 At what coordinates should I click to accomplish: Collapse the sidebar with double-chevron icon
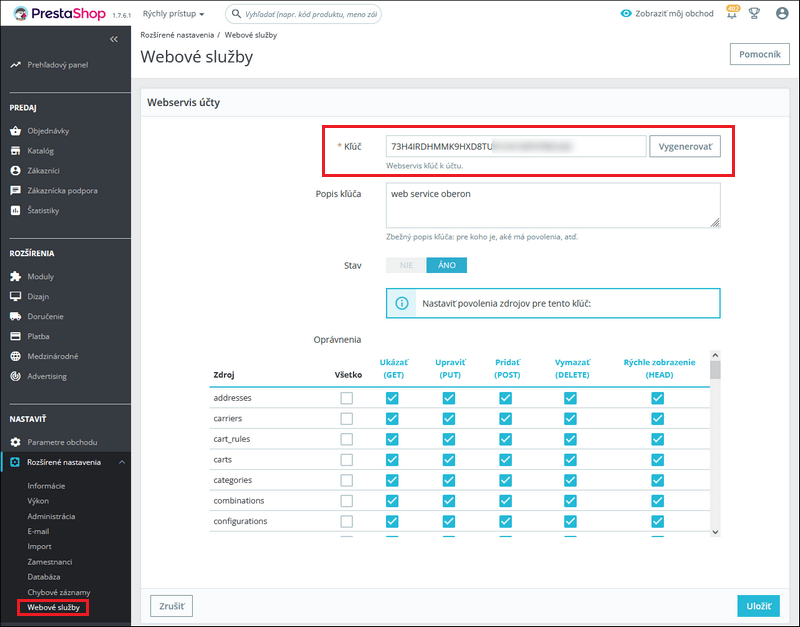[113, 39]
